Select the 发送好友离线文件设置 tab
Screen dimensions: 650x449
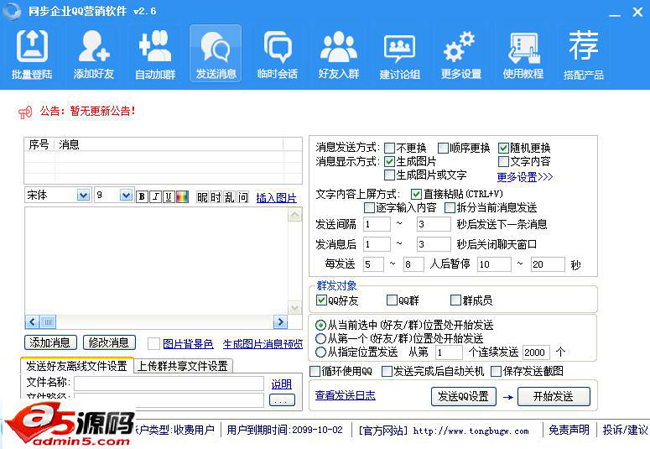77,366
